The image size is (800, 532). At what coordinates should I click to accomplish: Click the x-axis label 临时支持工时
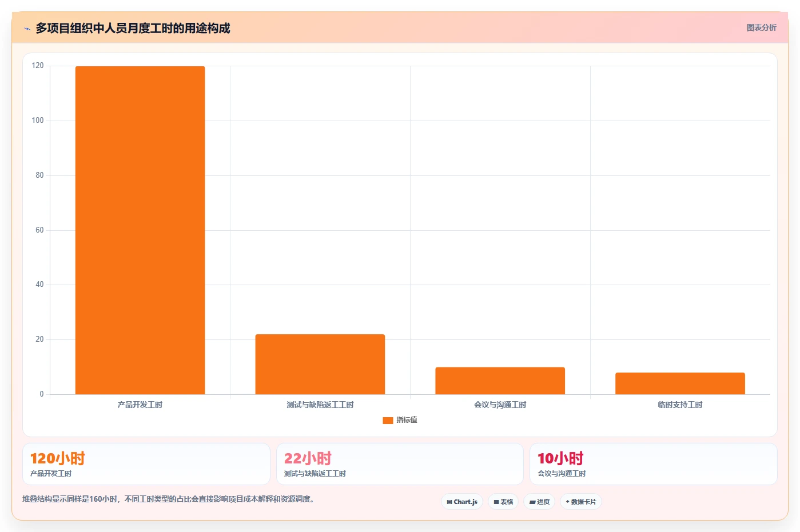[x=680, y=405]
